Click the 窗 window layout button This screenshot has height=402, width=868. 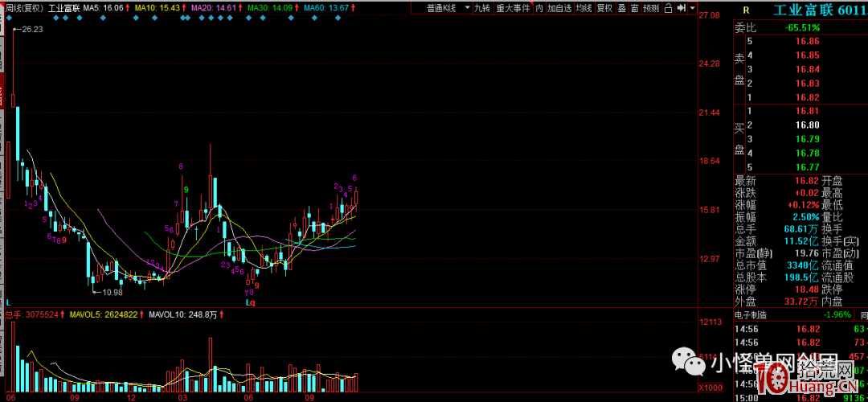(634, 8)
